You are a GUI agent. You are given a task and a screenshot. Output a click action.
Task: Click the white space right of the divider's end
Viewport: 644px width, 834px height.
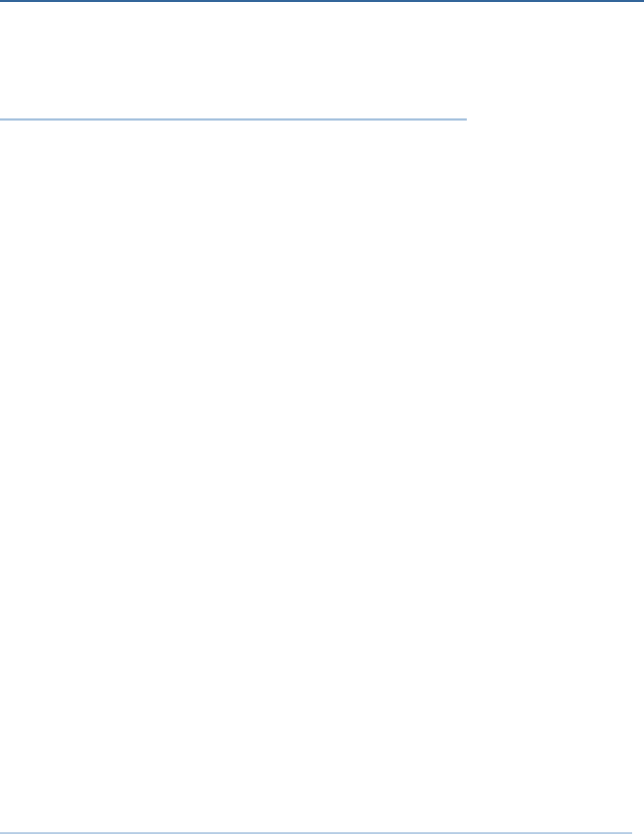tap(555, 119)
